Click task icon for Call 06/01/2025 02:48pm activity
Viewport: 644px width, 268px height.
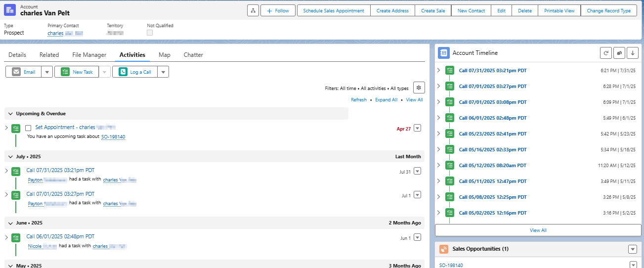[x=16, y=237]
